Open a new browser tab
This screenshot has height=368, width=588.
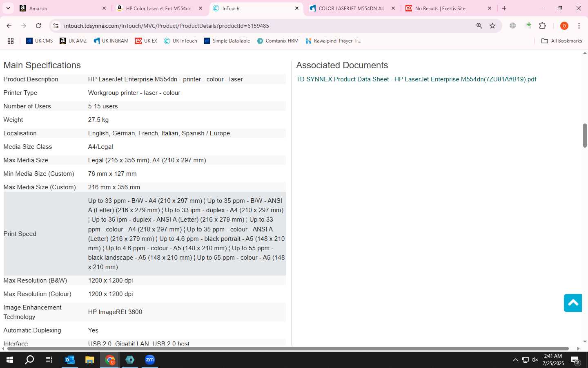(x=504, y=8)
